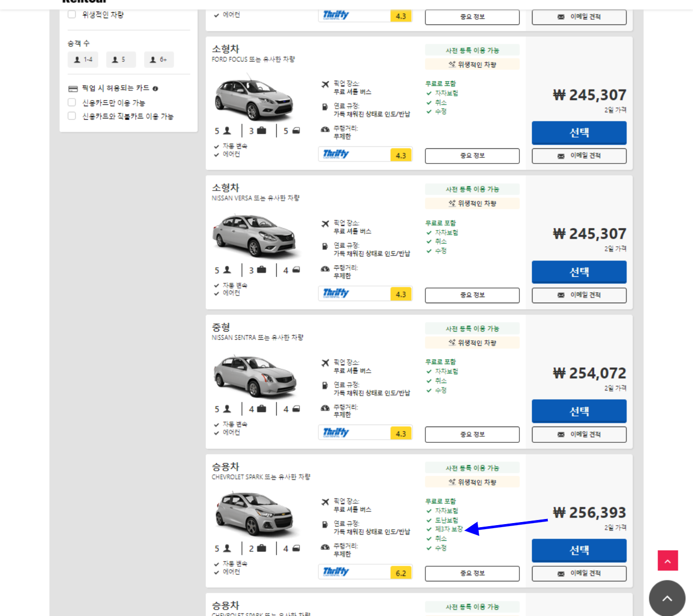The height and width of the screenshot is (616, 693).
Task: Click 위생적인 차량 badge on Chevrolet Spark card
Action: [472, 482]
